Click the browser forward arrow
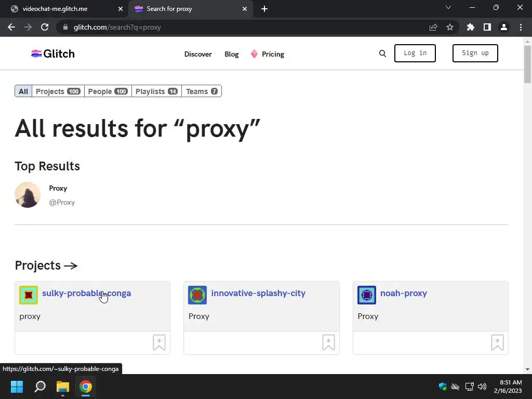The height and width of the screenshot is (399, 532). pos(28,27)
